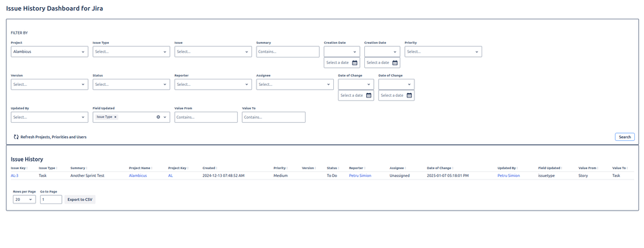Click the Value To column sort icon
644x248 pixels.
pos(628,168)
